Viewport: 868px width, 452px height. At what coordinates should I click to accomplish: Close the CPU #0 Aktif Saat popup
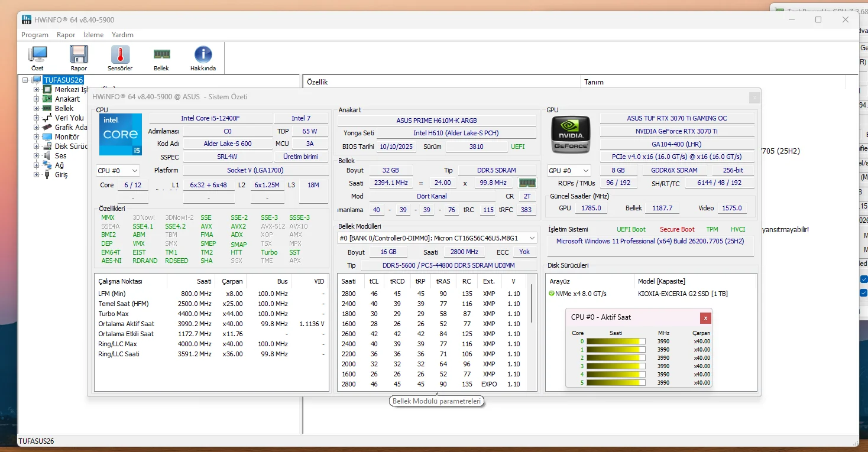[705, 318]
